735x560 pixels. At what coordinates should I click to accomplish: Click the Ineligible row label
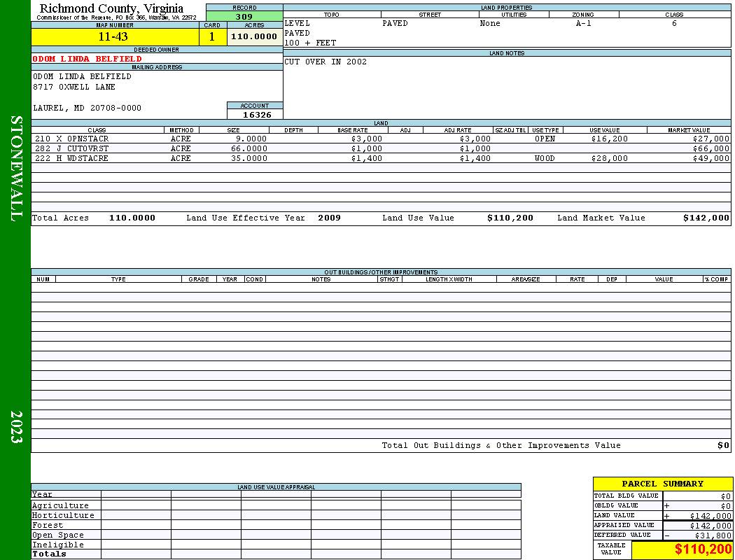pos(57,545)
